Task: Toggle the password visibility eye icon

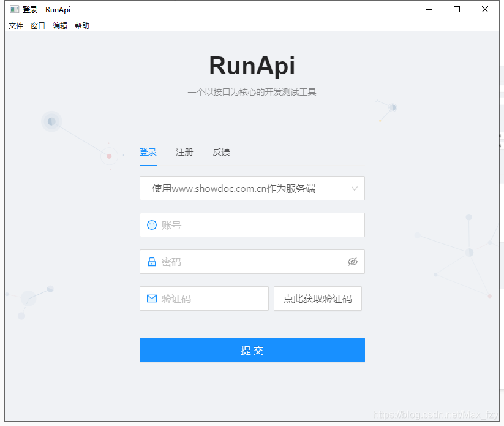Action: 353,262
